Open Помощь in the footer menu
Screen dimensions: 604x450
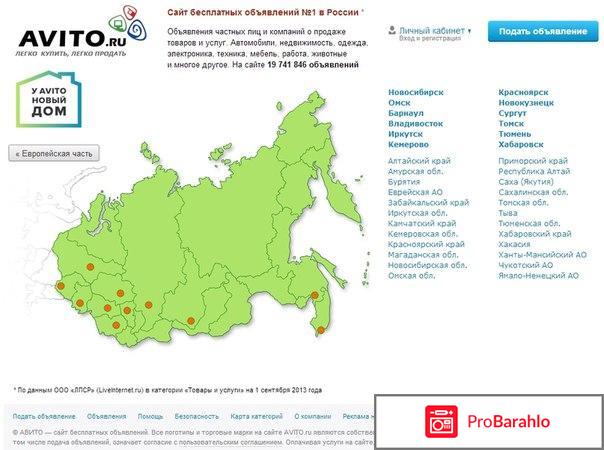150,416
